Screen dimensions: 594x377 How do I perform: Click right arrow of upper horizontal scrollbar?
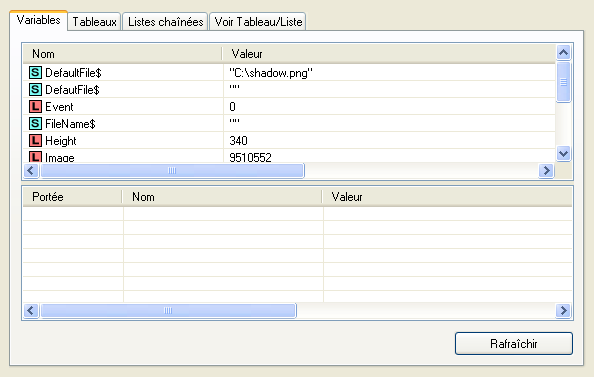point(546,171)
